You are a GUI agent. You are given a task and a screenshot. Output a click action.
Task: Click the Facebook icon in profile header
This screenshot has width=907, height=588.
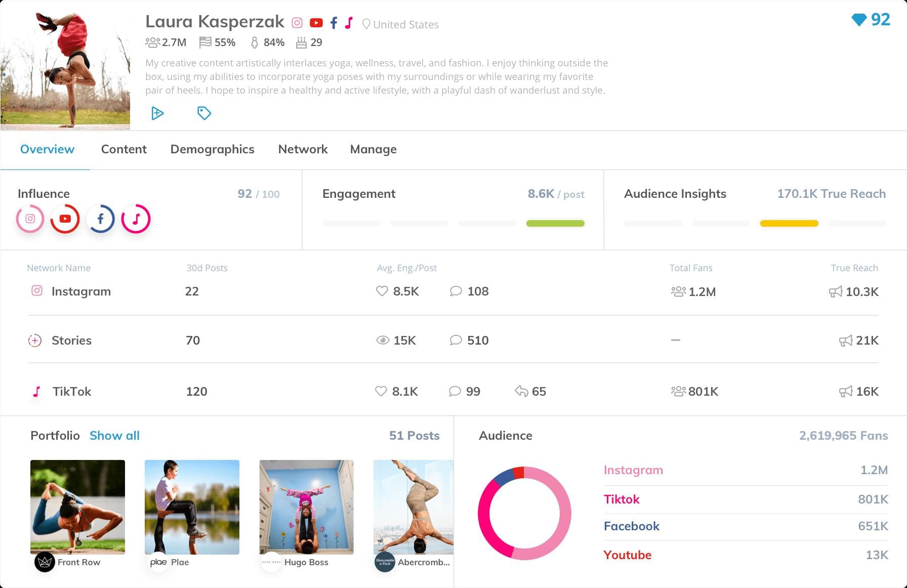(334, 23)
